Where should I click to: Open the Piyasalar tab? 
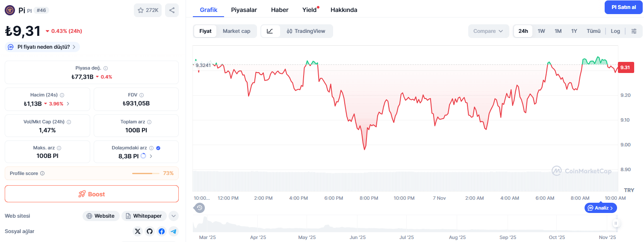(244, 10)
